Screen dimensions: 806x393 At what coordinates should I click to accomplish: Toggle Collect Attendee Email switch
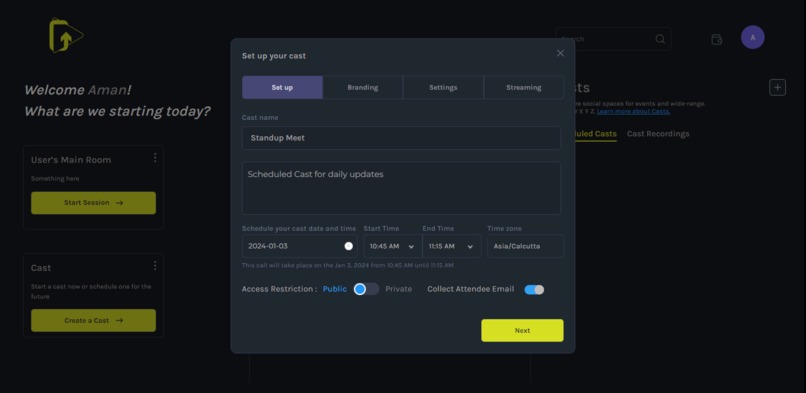534,290
